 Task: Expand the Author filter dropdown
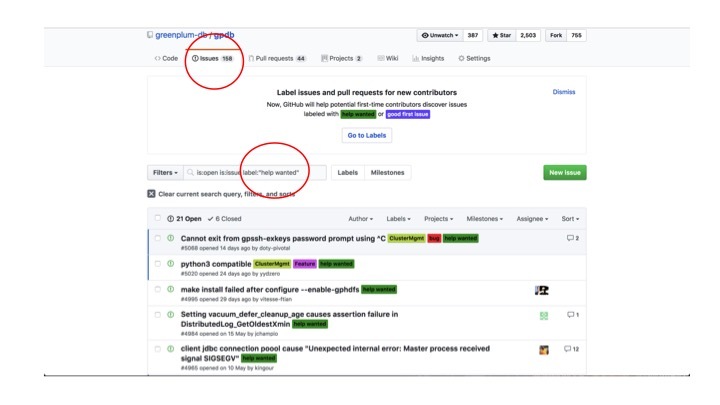point(360,219)
